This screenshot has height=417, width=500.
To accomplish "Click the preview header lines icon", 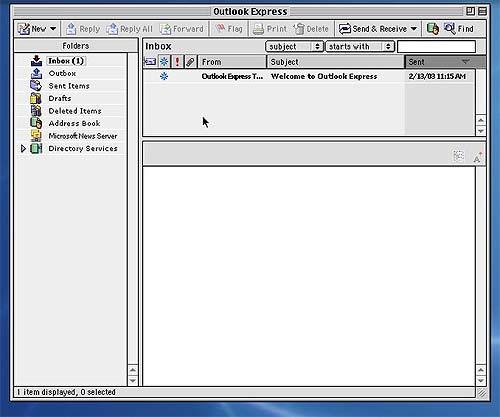I will [x=459, y=156].
